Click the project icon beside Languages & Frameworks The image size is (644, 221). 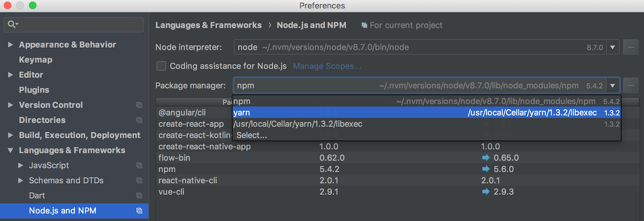pyautogui.click(x=139, y=150)
